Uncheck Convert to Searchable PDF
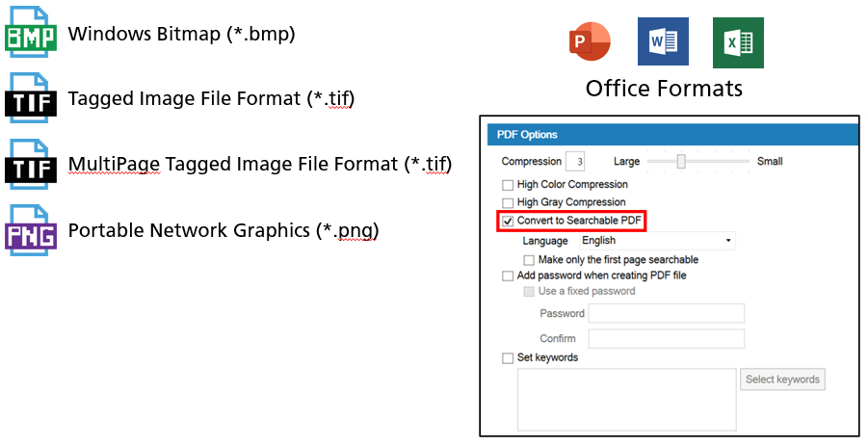The image size is (868, 446). tap(508, 222)
